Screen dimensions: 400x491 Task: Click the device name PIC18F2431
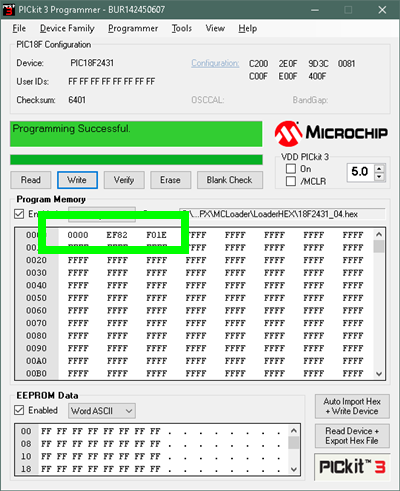[x=92, y=63]
